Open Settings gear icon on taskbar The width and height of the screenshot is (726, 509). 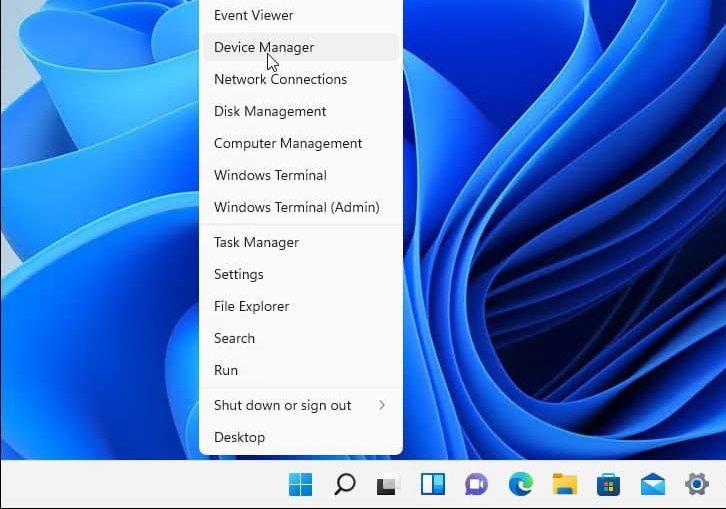point(697,484)
